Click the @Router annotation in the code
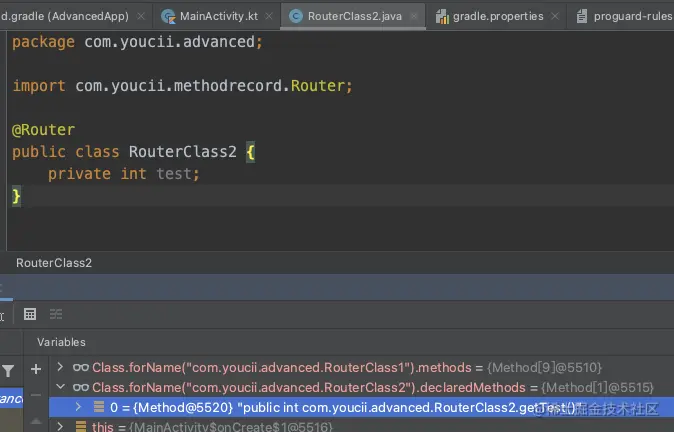Screen dimensions: 674x432 pyautogui.click(x=43, y=130)
